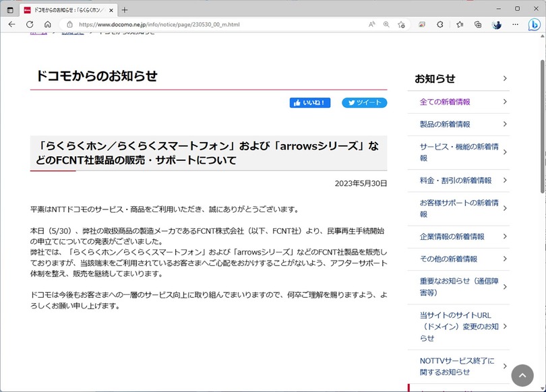Open サービス・機能の新着情報 link
546x392 pixels.
[459, 152]
